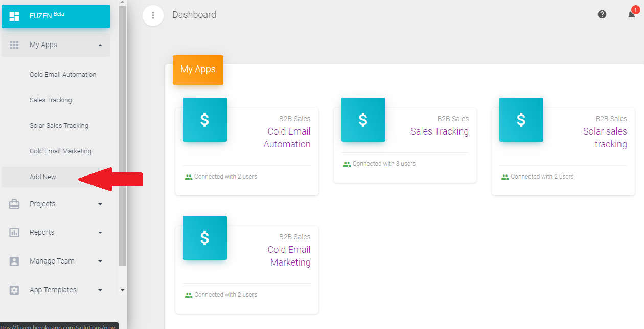644x329 pixels.
Task: Click the Dashboard page title
Action: (x=194, y=15)
